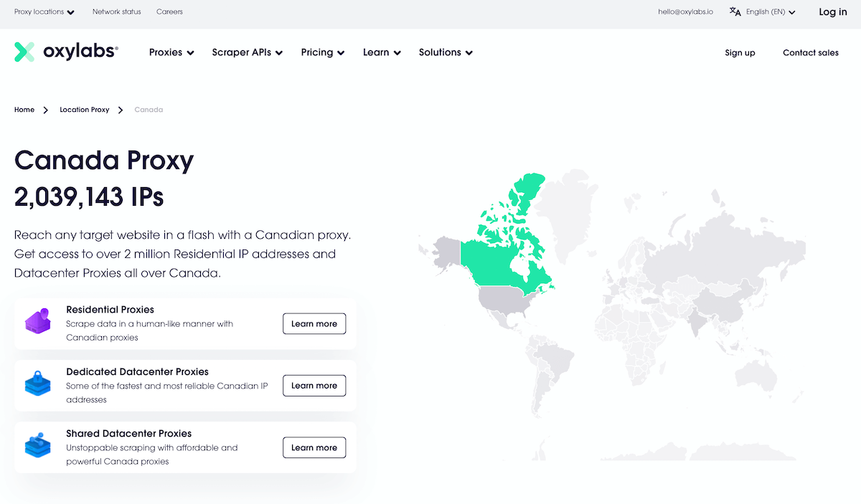
Task: Expand the Proxies menu
Action: [x=171, y=52]
